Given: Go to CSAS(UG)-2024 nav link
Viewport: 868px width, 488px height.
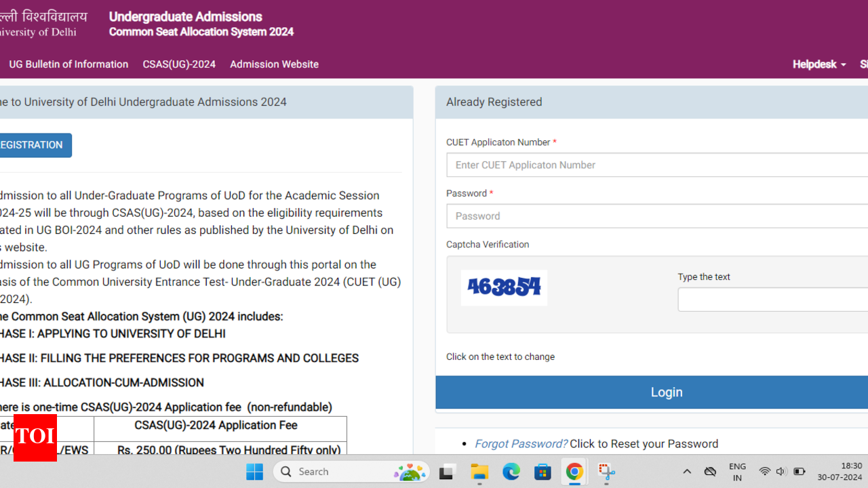Looking at the screenshot, I should tap(179, 64).
